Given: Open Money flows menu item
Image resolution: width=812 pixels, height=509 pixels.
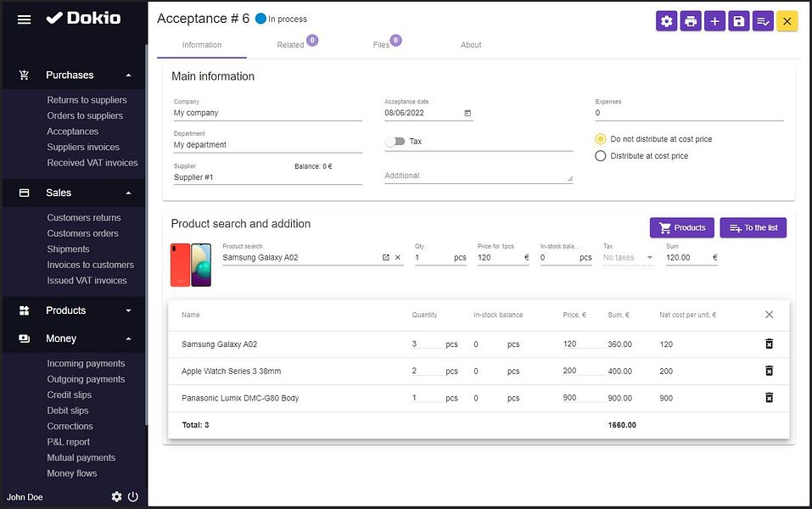Looking at the screenshot, I should (71, 473).
